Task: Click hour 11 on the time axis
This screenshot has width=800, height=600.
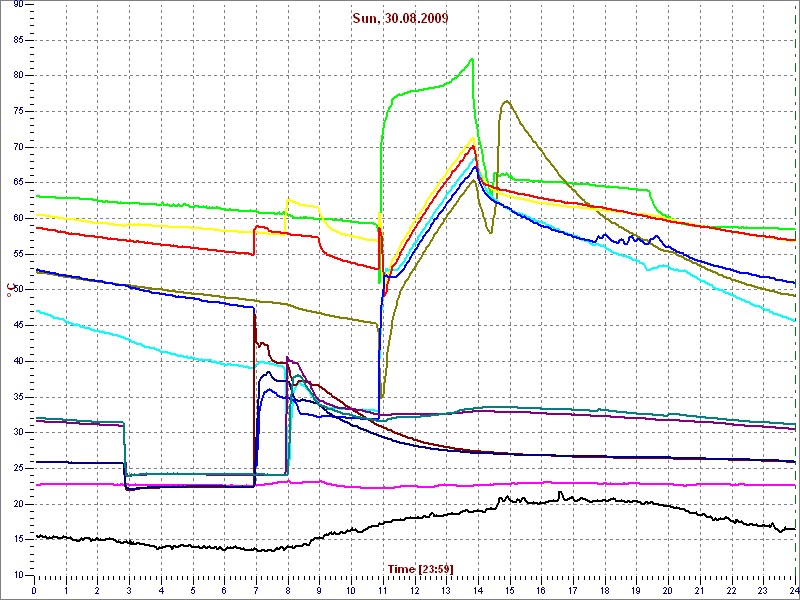Action: tap(382, 592)
